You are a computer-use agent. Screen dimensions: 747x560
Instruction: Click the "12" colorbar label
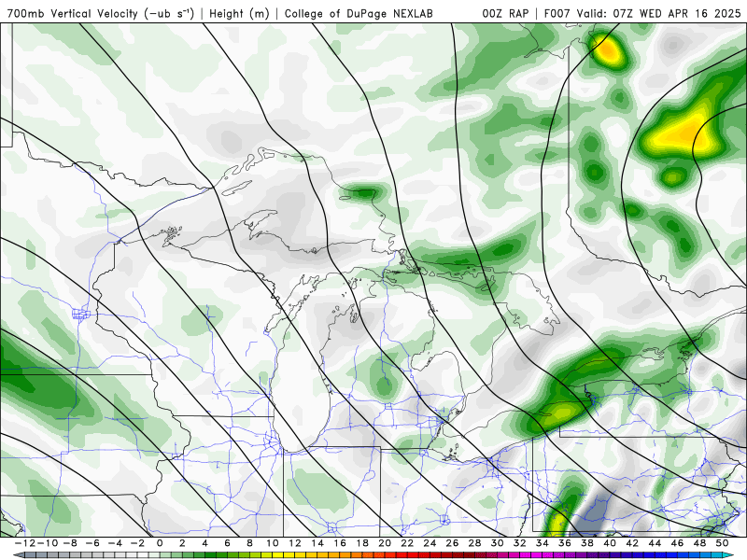pyautogui.click(x=295, y=543)
